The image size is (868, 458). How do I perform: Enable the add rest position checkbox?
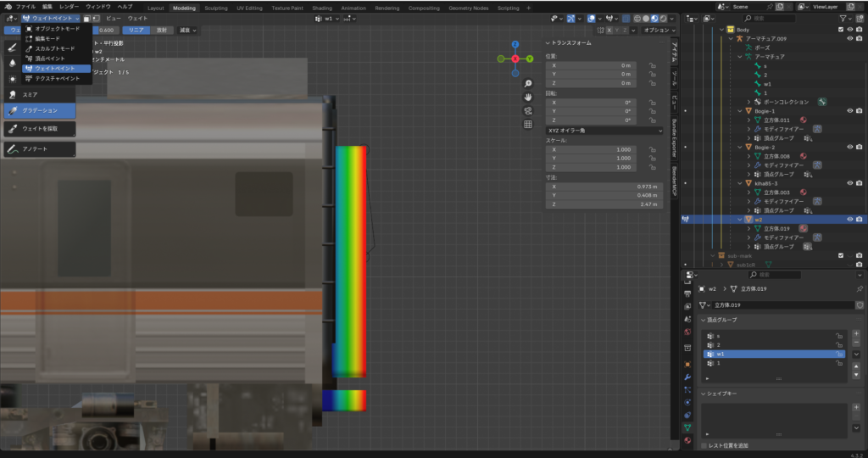(x=704, y=445)
